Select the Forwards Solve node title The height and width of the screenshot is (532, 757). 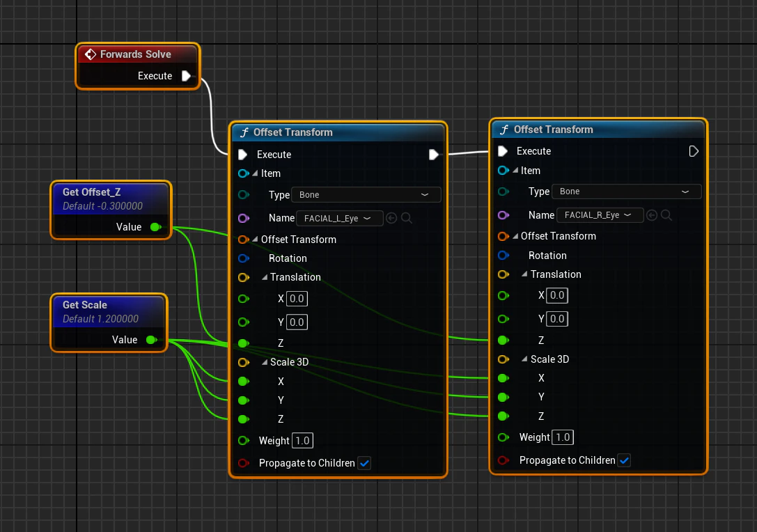coord(136,54)
